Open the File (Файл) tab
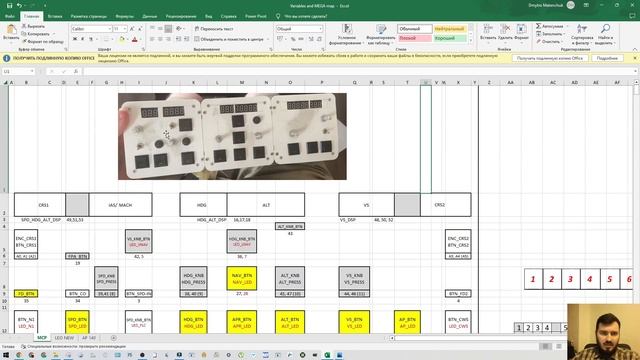 (x=10, y=16)
